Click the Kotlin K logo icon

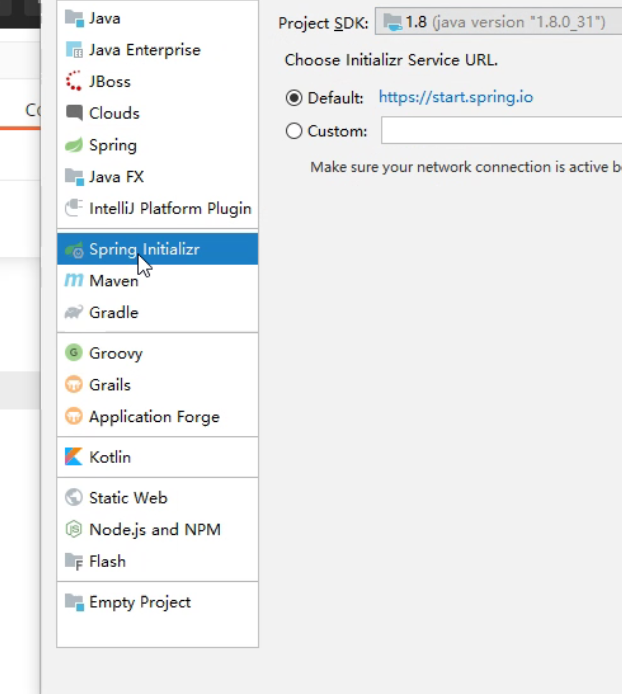74,457
